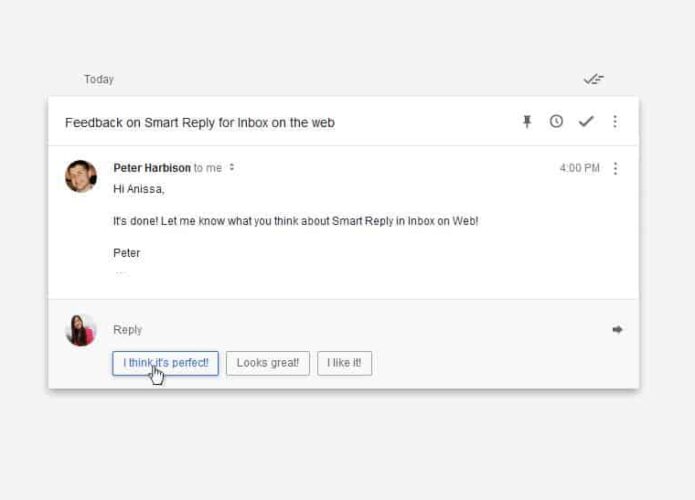The width and height of the screenshot is (695, 500).
Task: Click the 'Hi Anissa,' greeting line
Action: (139, 189)
